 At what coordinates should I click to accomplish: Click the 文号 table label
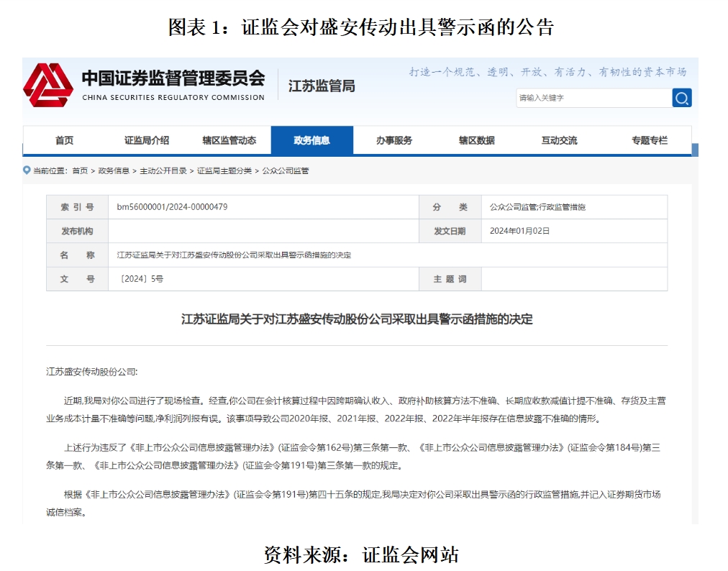77,279
